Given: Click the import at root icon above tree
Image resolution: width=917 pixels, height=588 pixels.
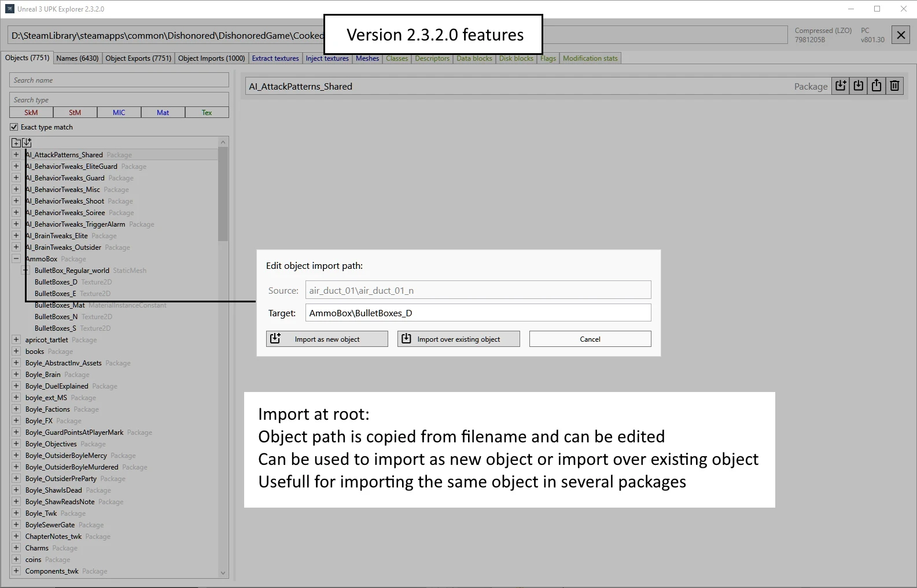Looking at the screenshot, I should pos(27,142).
